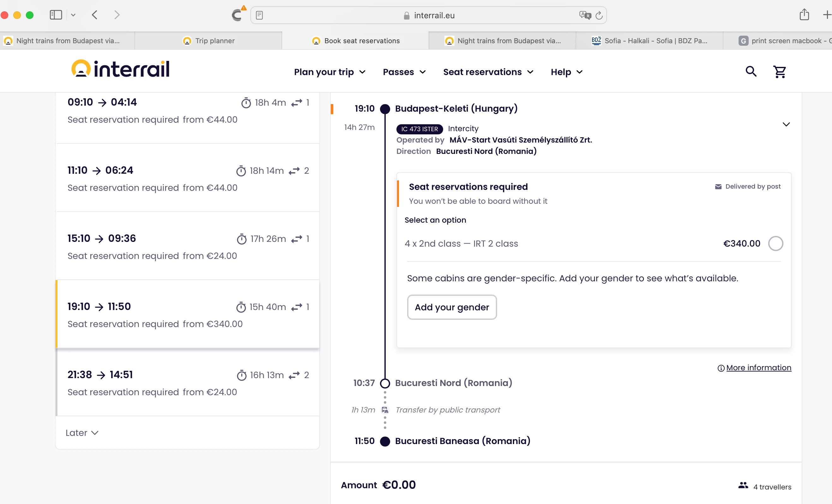Screen dimensions: 832x504
Task: Click the Interrail logo
Action: [121, 69]
